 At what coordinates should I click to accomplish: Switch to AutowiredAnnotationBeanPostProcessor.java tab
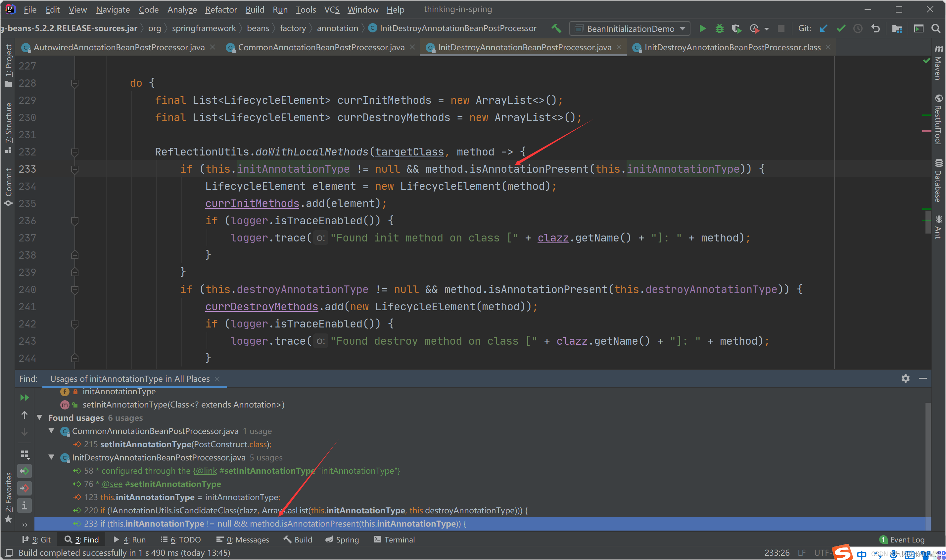[118, 47]
